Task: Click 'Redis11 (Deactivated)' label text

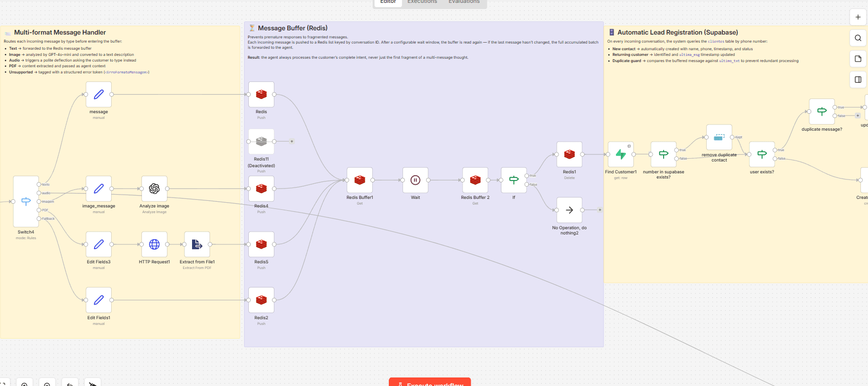Action: pyautogui.click(x=261, y=162)
